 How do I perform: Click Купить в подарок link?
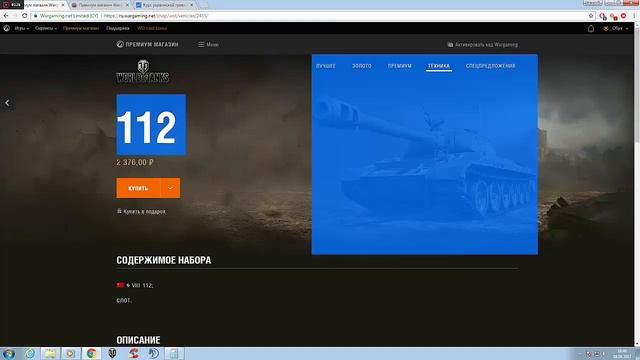point(141,211)
